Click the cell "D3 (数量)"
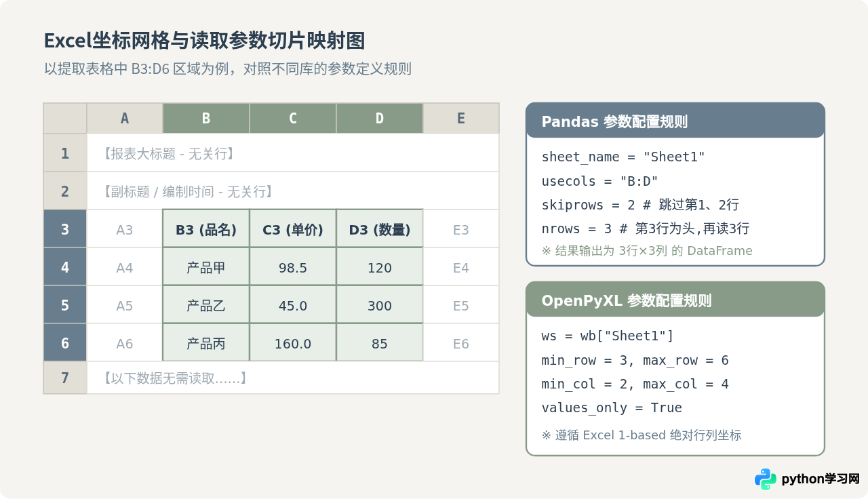The height and width of the screenshot is (499, 868). click(x=380, y=228)
